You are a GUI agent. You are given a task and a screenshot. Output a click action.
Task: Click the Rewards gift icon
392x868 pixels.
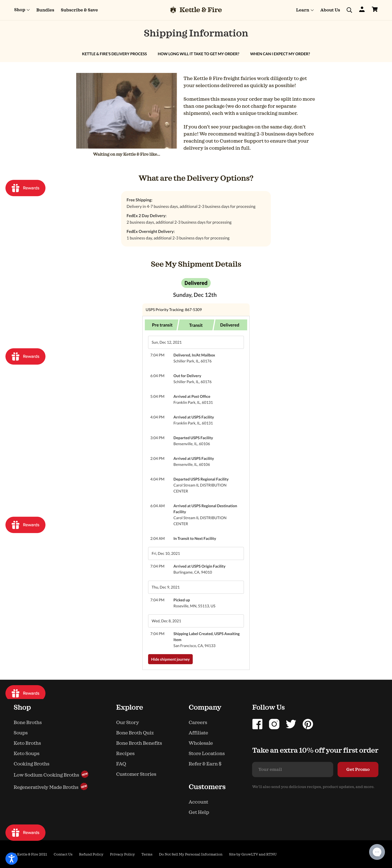15,188
